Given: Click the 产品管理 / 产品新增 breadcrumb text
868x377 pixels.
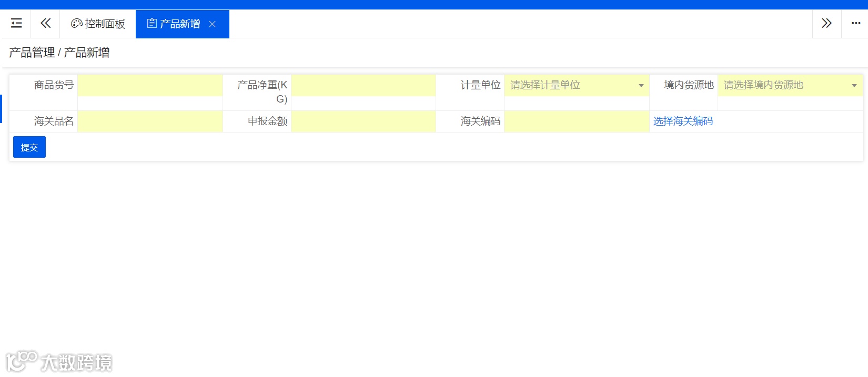Looking at the screenshot, I should tap(59, 53).
